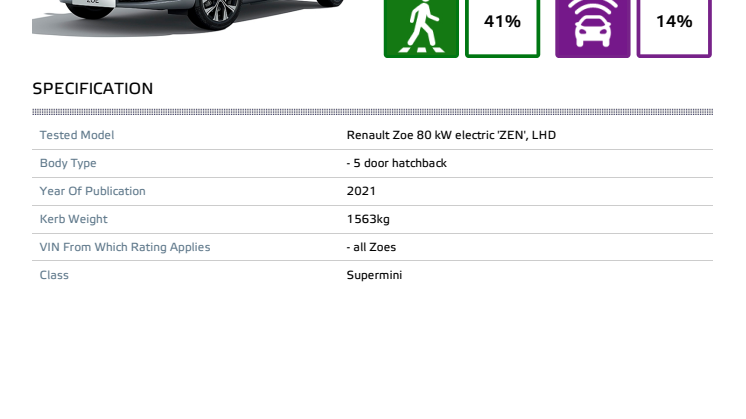Screen dimensions: 746x419
Task: Click the Body Type label
Action: click(x=68, y=163)
